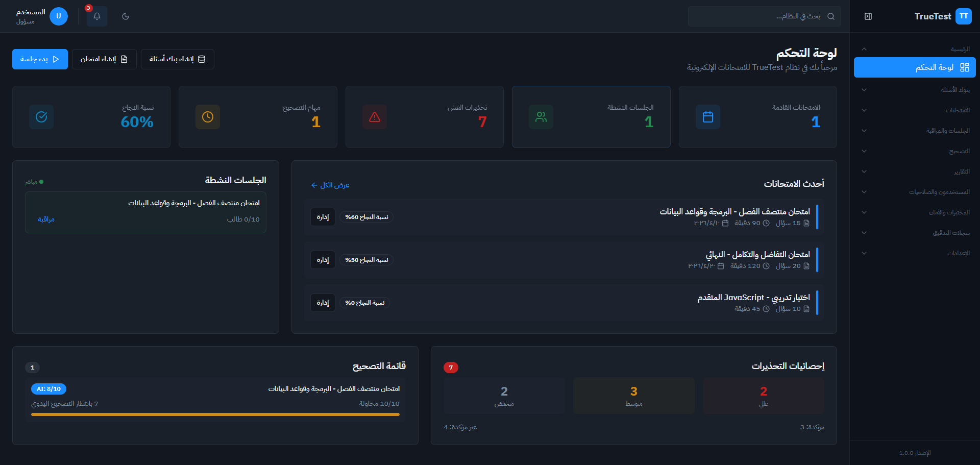
Task: Click the upcoming exams calendar icon
Action: click(x=707, y=117)
